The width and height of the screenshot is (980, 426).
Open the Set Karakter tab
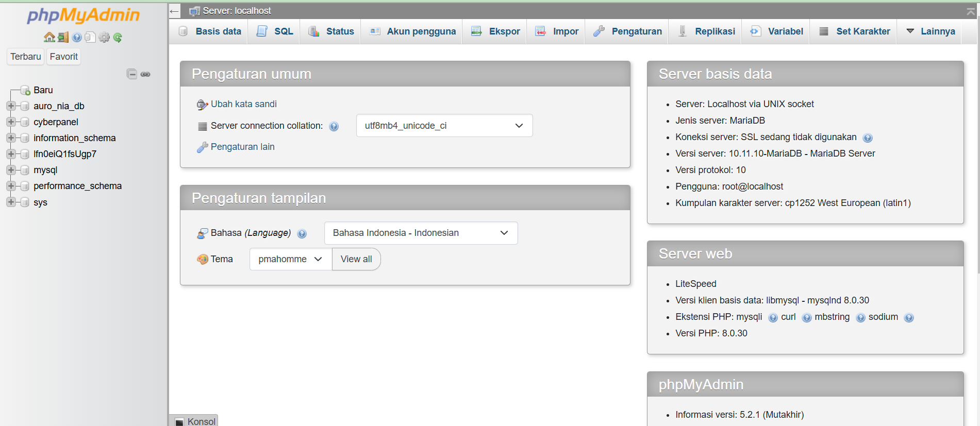[854, 31]
